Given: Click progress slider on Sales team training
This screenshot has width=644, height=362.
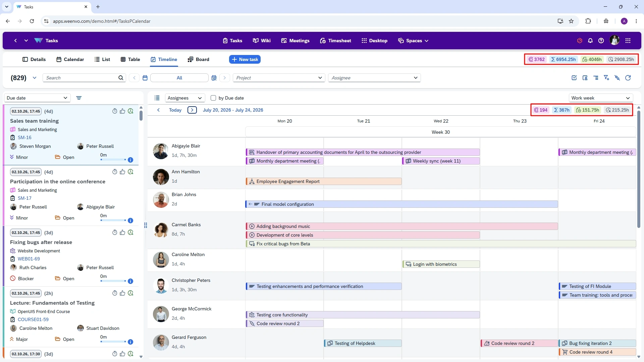Looking at the screenshot, I should coord(113,160).
